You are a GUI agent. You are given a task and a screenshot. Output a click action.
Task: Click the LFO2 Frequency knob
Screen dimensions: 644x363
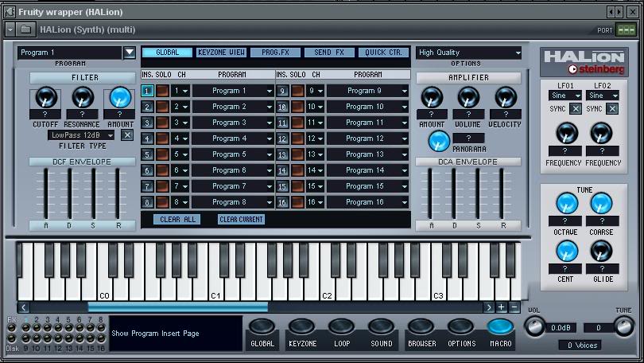coord(601,133)
